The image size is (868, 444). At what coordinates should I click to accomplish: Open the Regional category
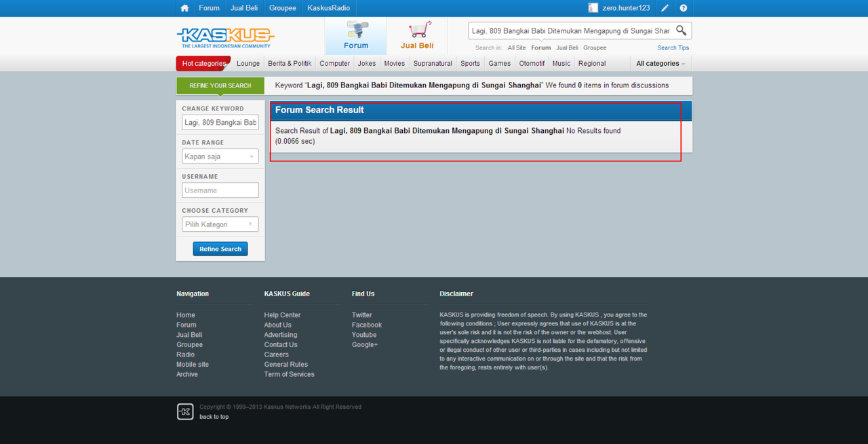click(x=592, y=64)
